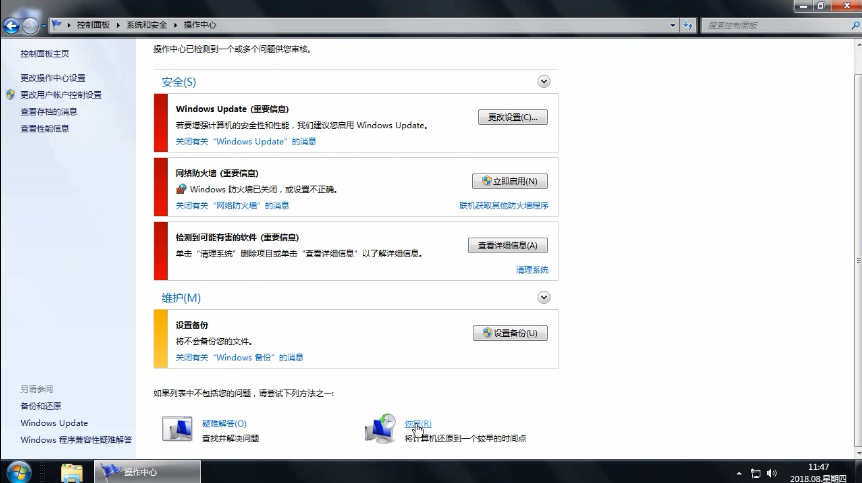The height and width of the screenshot is (483, 862).
Task: Click 查看详细信息(A) button
Action: (x=507, y=246)
